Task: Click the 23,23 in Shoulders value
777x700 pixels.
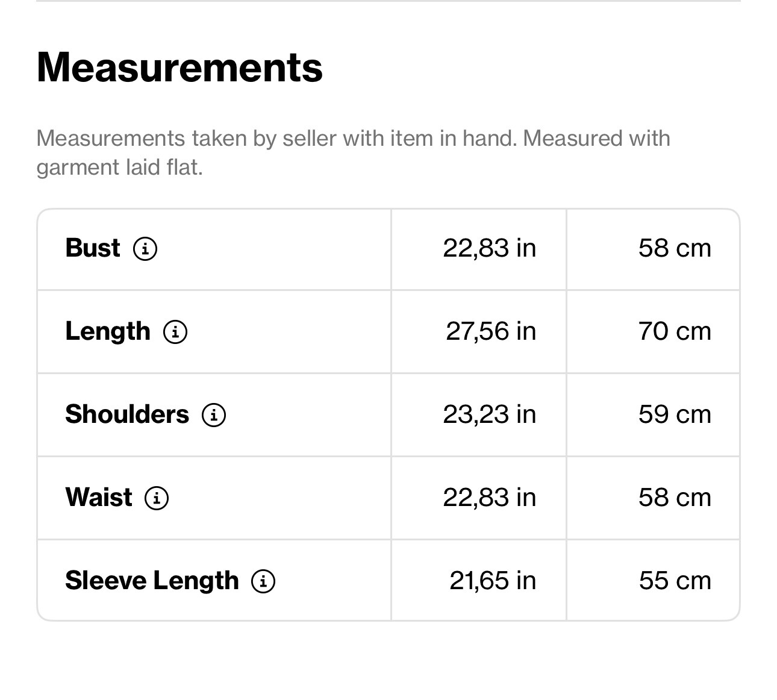Action: click(489, 414)
